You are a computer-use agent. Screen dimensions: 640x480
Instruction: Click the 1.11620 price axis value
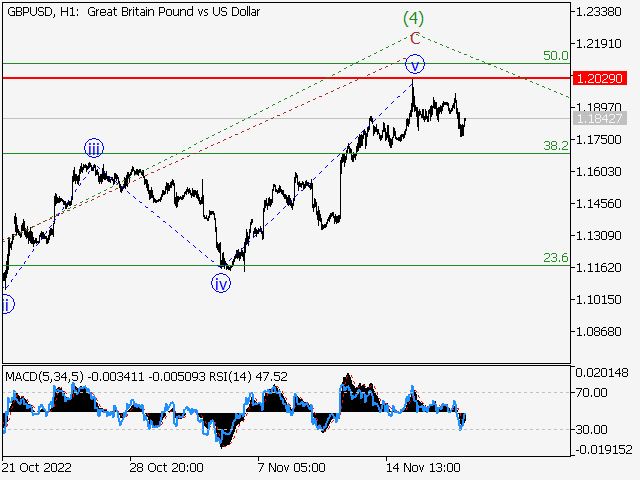[598, 267]
